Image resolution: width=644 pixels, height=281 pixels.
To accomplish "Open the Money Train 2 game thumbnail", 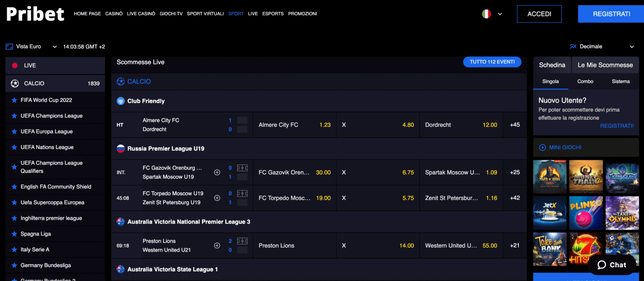I will tap(586, 177).
